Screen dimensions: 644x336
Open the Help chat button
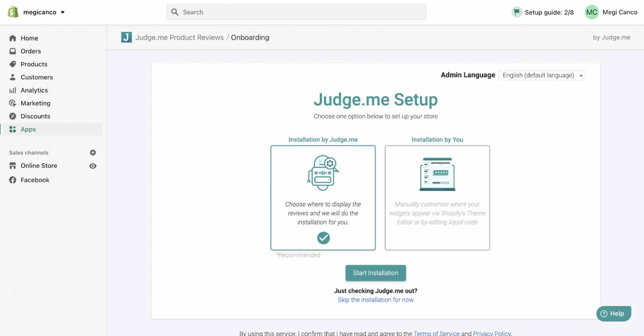coord(613,314)
